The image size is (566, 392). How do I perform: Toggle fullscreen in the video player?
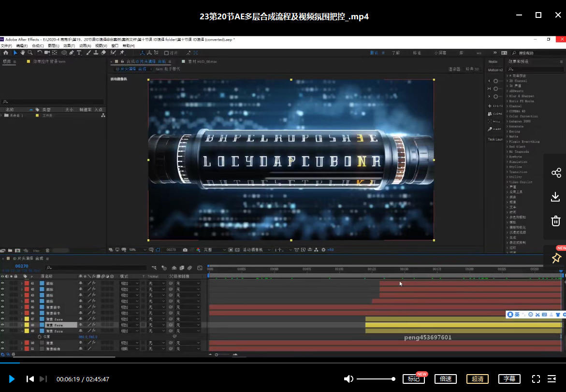(x=536, y=379)
